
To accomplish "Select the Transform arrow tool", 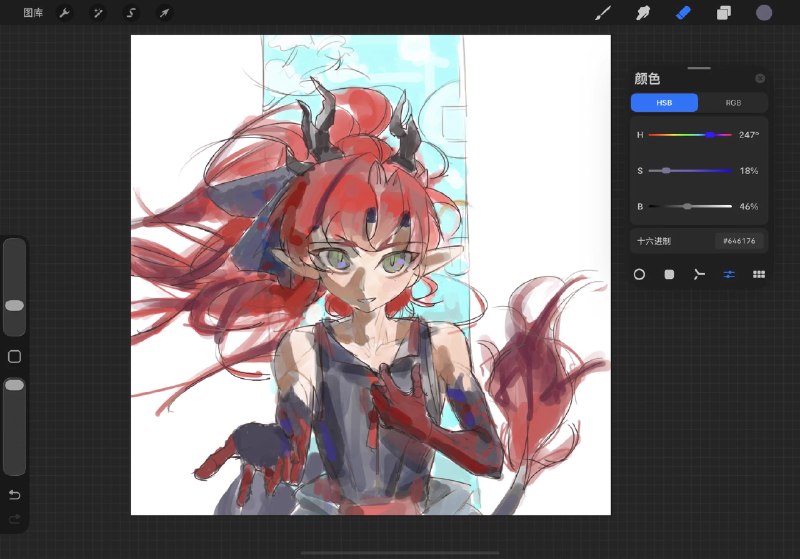I will click(164, 13).
